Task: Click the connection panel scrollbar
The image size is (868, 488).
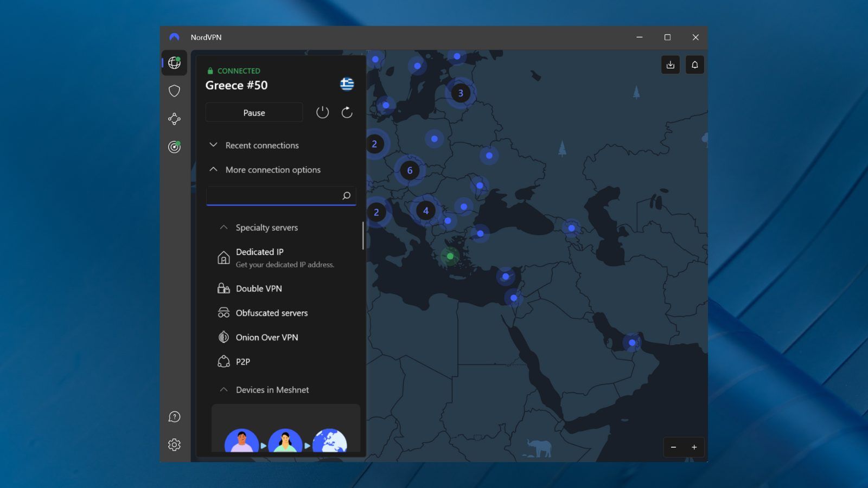Action: tap(363, 235)
